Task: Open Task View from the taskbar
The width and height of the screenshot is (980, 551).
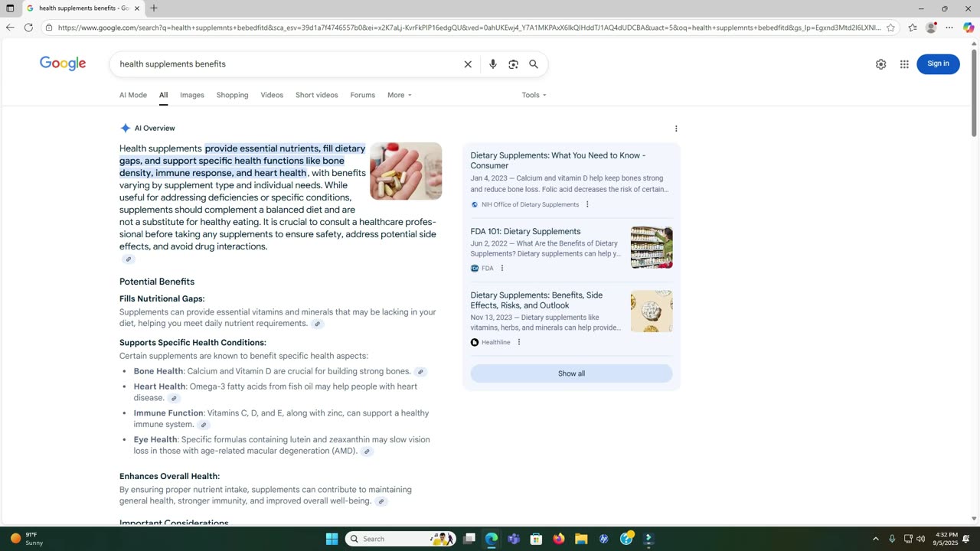Action: [469, 539]
